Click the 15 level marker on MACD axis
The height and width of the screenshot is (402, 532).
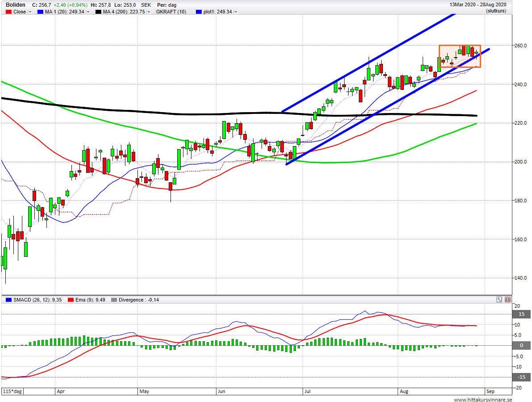pyautogui.click(x=521, y=314)
